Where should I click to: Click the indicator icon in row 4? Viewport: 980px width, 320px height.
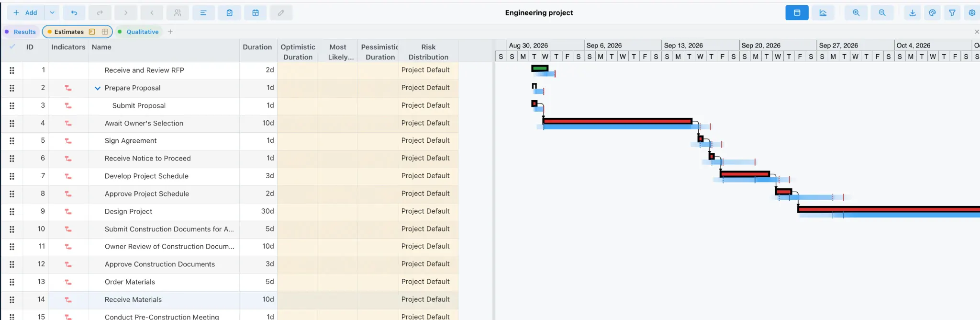tap(68, 124)
